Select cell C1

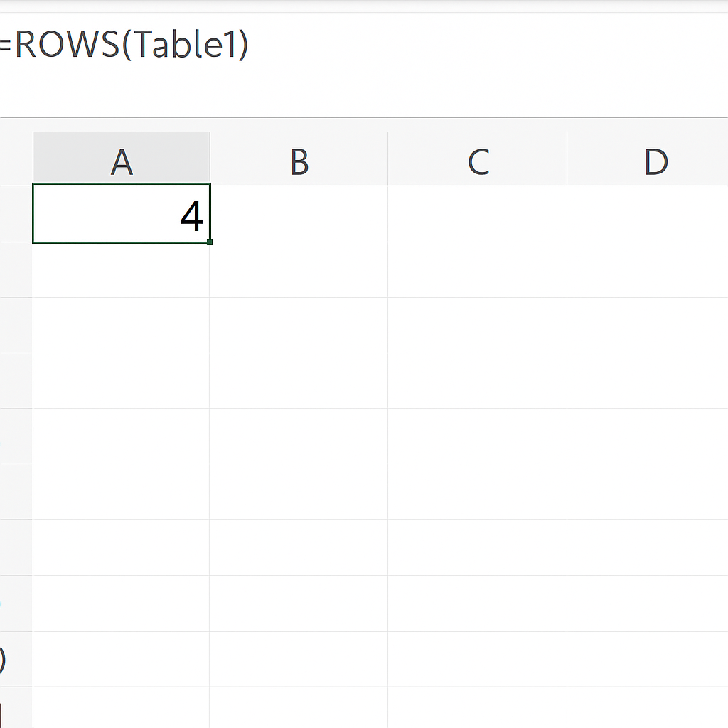pos(477,214)
